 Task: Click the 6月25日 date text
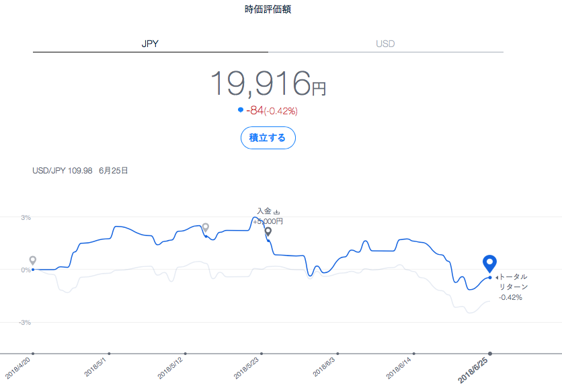coord(113,171)
